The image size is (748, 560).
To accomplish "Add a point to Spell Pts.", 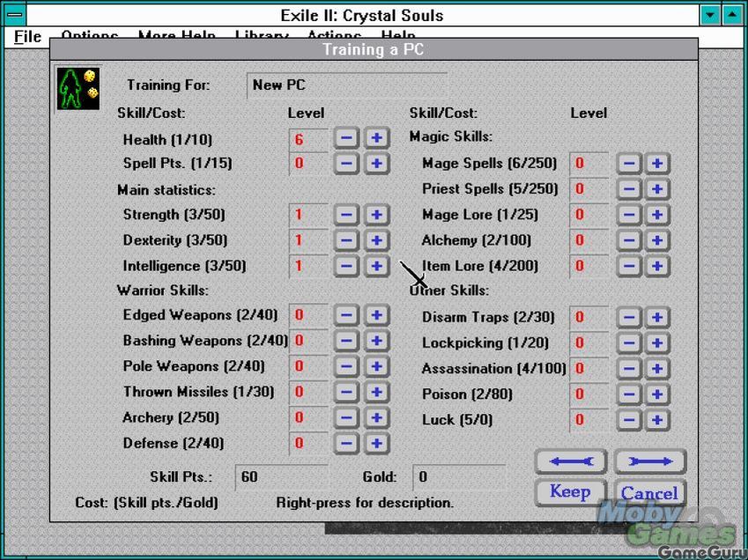I will [x=377, y=164].
